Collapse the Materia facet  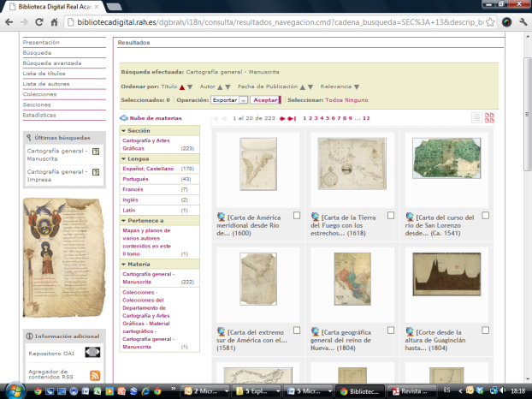(123, 265)
